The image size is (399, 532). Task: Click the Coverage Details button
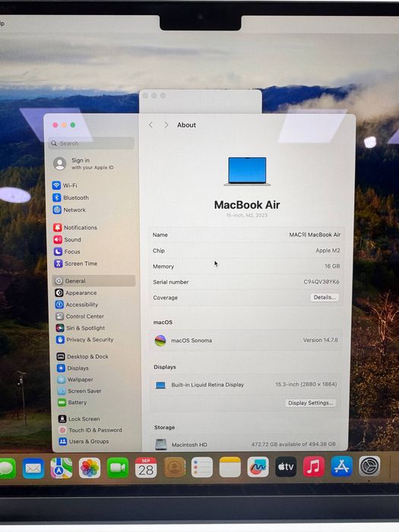(x=325, y=297)
